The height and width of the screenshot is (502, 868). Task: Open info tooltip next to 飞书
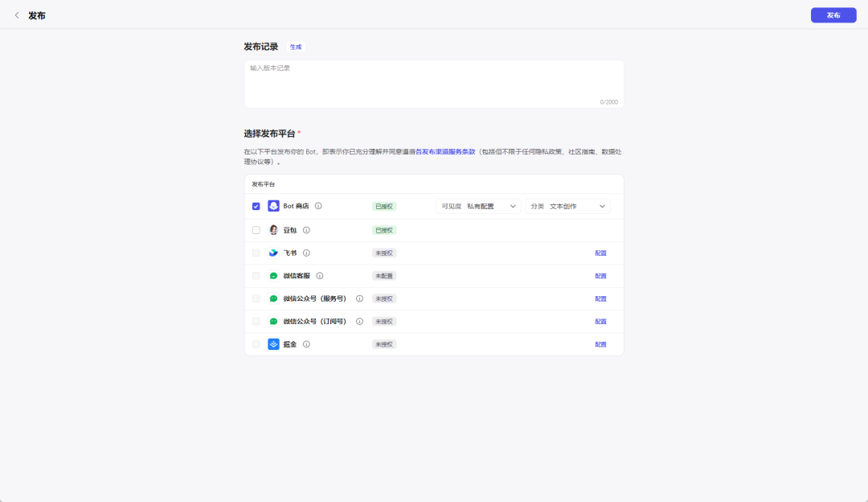pyautogui.click(x=306, y=253)
